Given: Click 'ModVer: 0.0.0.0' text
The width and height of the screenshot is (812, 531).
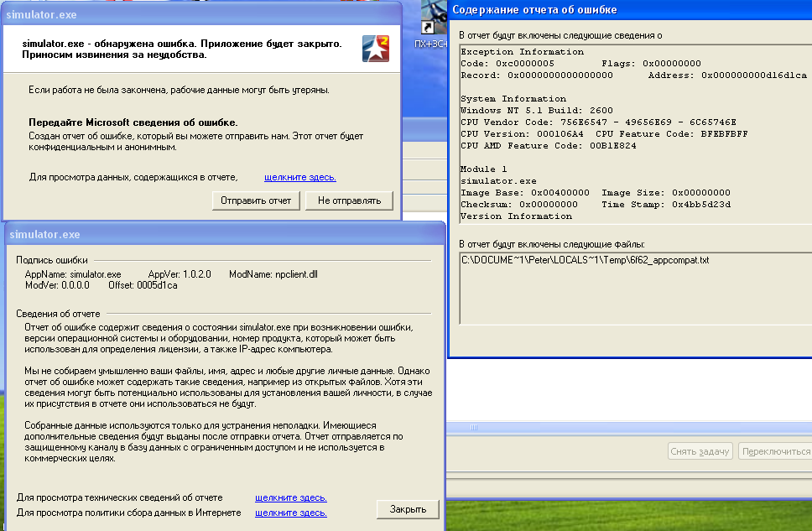Looking at the screenshot, I should click(x=57, y=285).
